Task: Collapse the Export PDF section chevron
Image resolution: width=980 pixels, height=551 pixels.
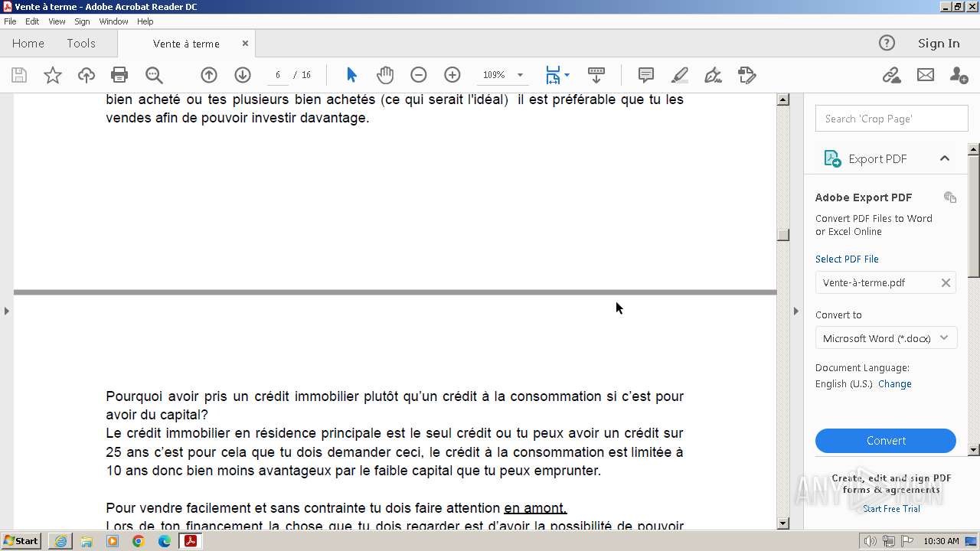Action: pos(944,158)
